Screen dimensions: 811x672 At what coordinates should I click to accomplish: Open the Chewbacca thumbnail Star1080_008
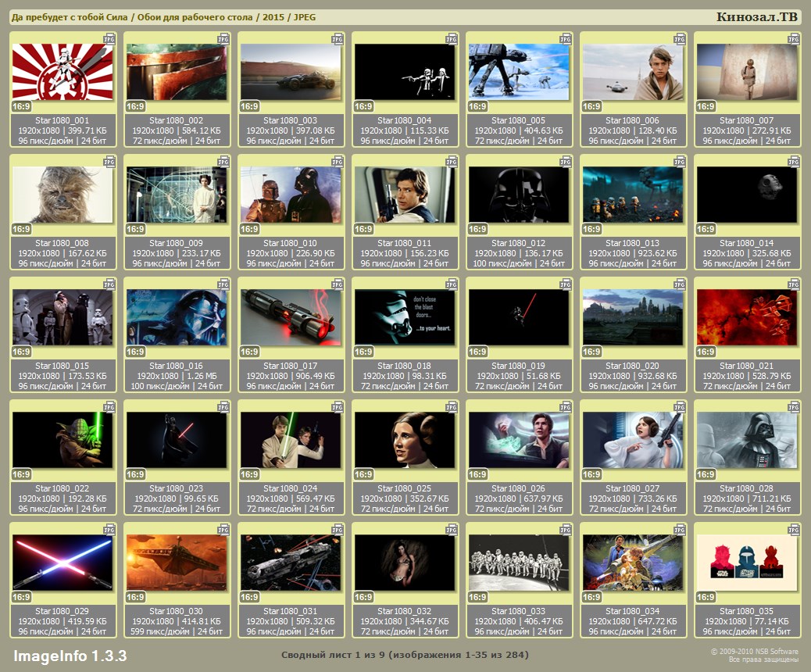[63, 194]
